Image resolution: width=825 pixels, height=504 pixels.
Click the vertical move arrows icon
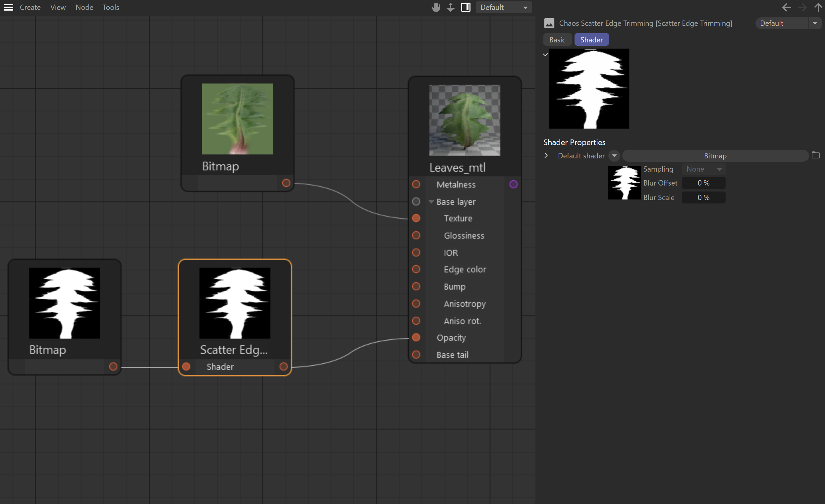click(451, 7)
